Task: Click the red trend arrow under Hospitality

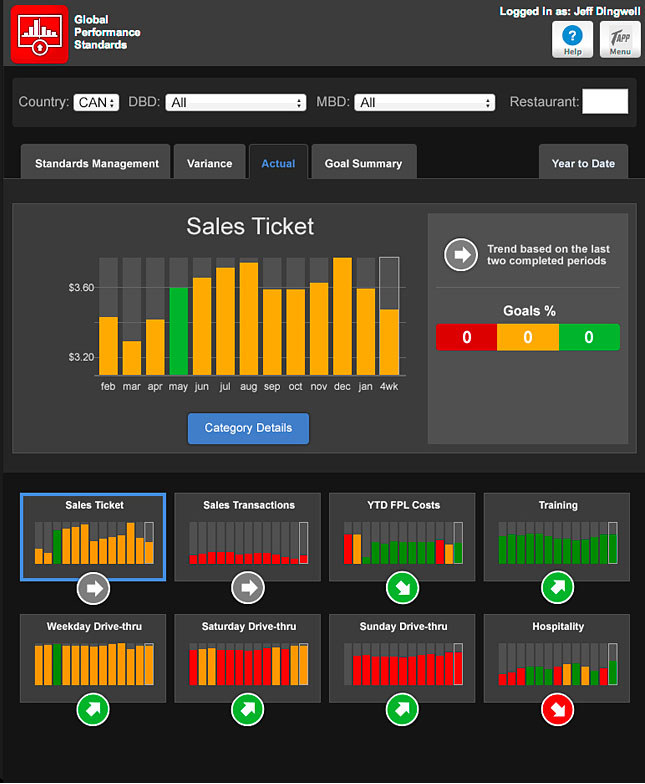Action: click(x=557, y=710)
